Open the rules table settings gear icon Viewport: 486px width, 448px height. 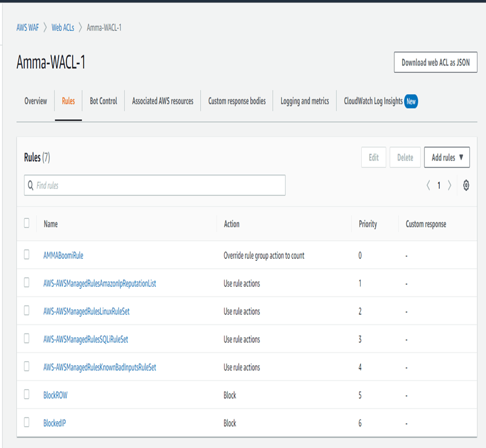(x=466, y=186)
